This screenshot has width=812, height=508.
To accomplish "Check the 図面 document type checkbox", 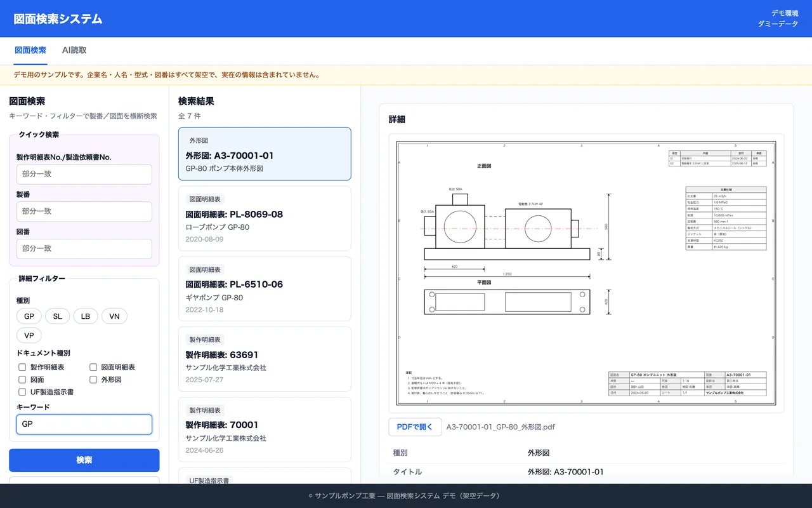I will coord(22,379).
